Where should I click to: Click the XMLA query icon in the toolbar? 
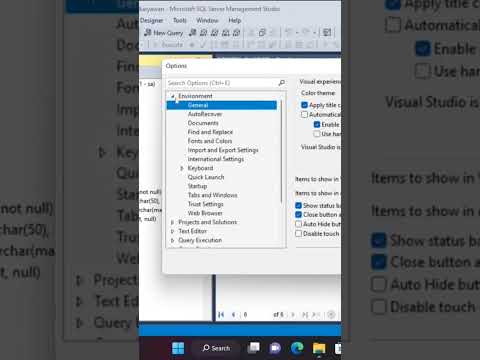(226, 32)
